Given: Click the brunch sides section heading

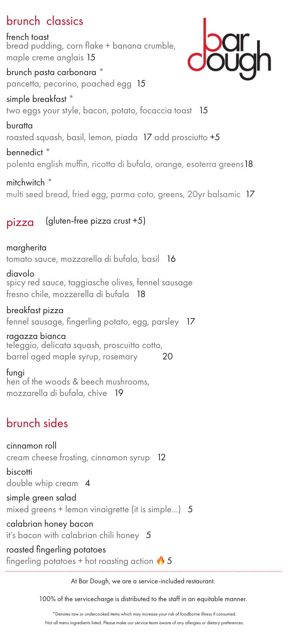Looking at the screenshot, I should coord(37,423).
